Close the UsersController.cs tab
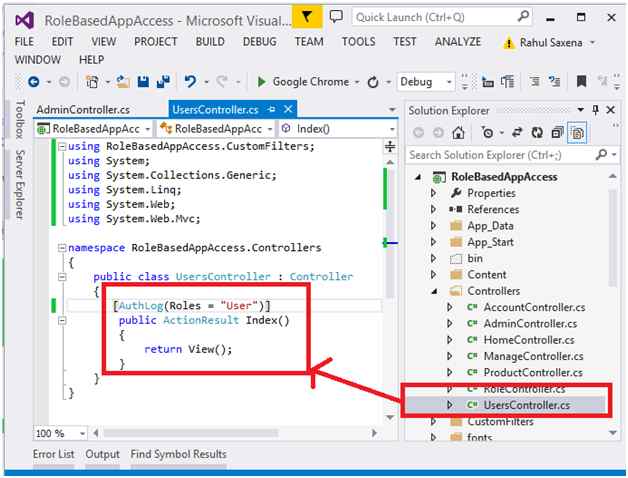The width and height of the screenshot is (628, 478). click(288, 109)
